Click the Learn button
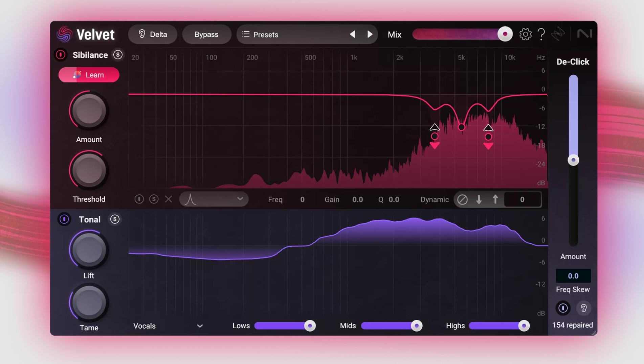Viewport: 644px width, 364px height. pos(89,75)
